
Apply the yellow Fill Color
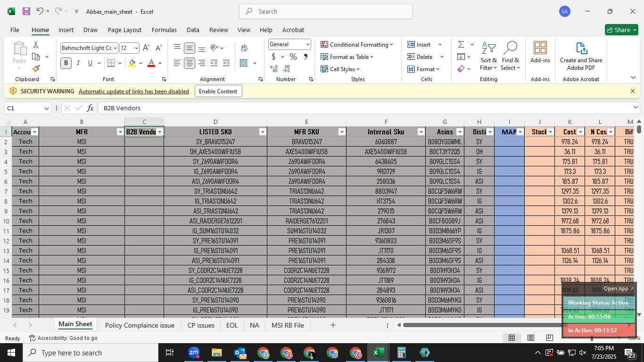pos(132,63)
